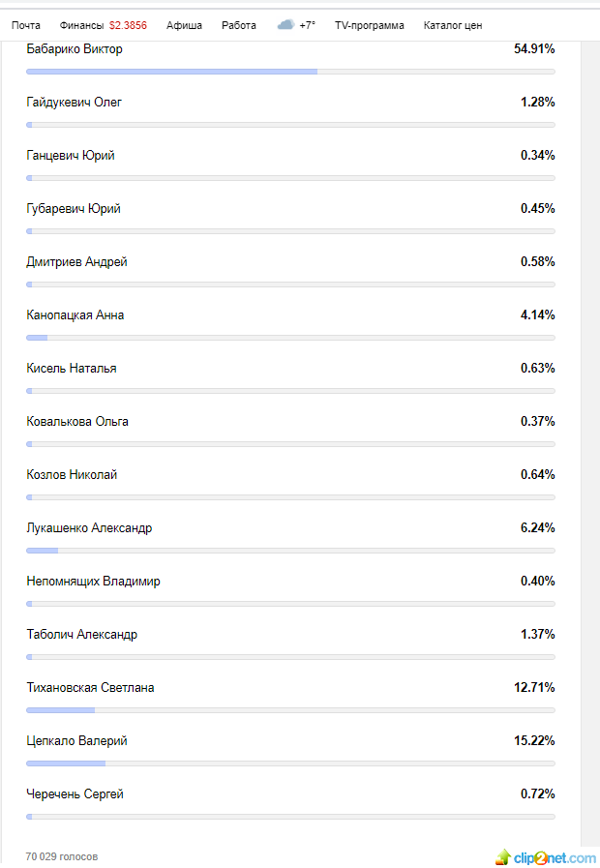Click the right-side vertical scrollbar
The height and width of the screenshot is (868, 600).
(589, 435)
